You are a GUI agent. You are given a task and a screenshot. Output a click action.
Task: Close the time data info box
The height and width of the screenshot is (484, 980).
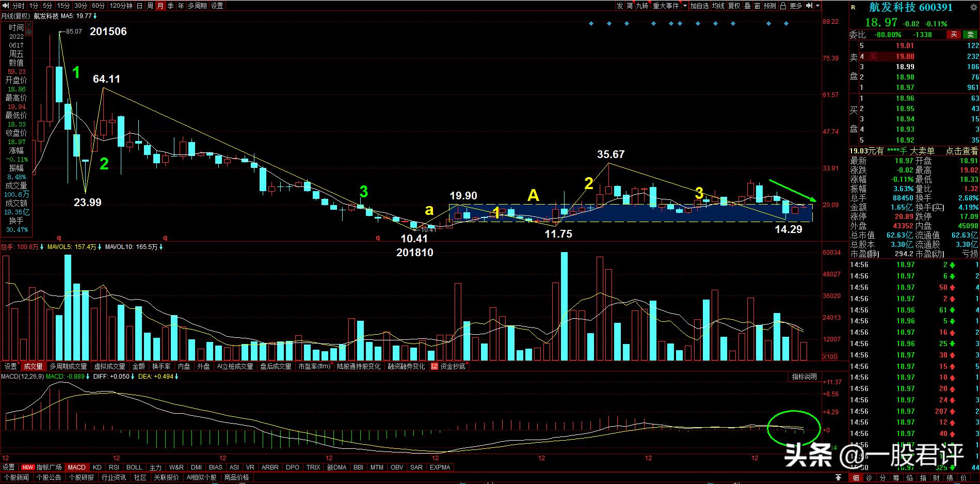pyautogui.click(x=28, y=25)
